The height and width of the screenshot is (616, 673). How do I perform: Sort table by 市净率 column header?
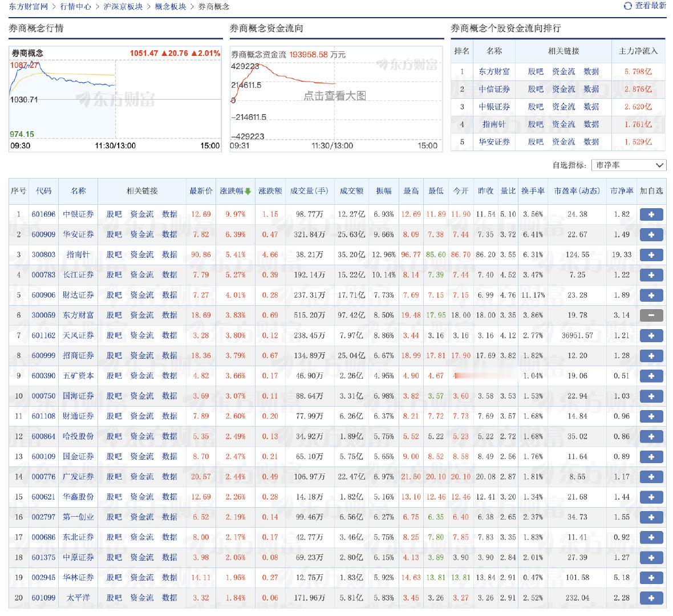(x=622, y=191)
